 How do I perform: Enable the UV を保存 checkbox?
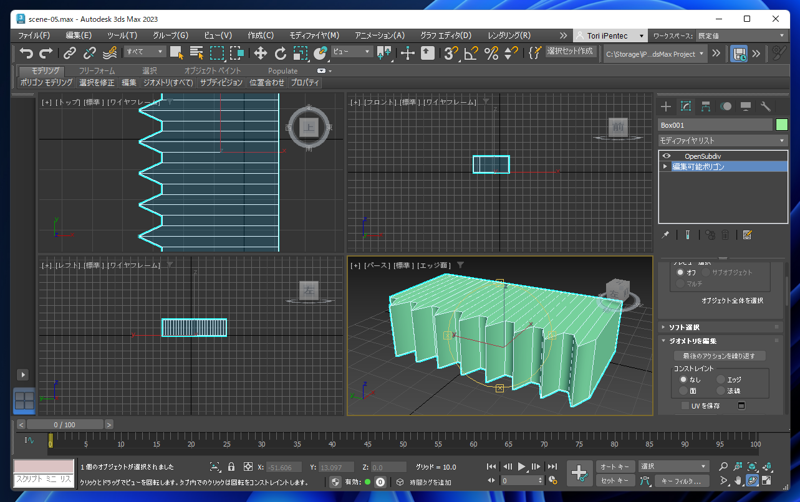[x=685, y=406]
